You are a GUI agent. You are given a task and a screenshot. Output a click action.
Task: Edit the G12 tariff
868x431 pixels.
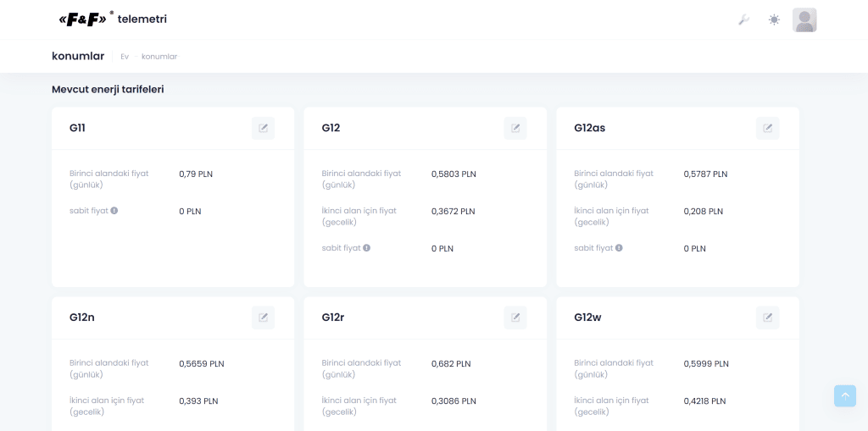[515, 129]
